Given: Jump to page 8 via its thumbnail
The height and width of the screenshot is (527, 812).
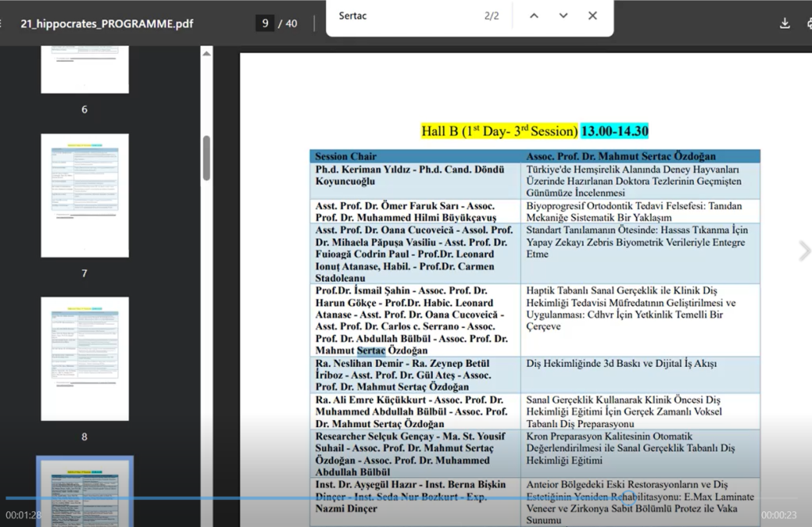Looking at the screenshot, I should [x=84, y=358].
